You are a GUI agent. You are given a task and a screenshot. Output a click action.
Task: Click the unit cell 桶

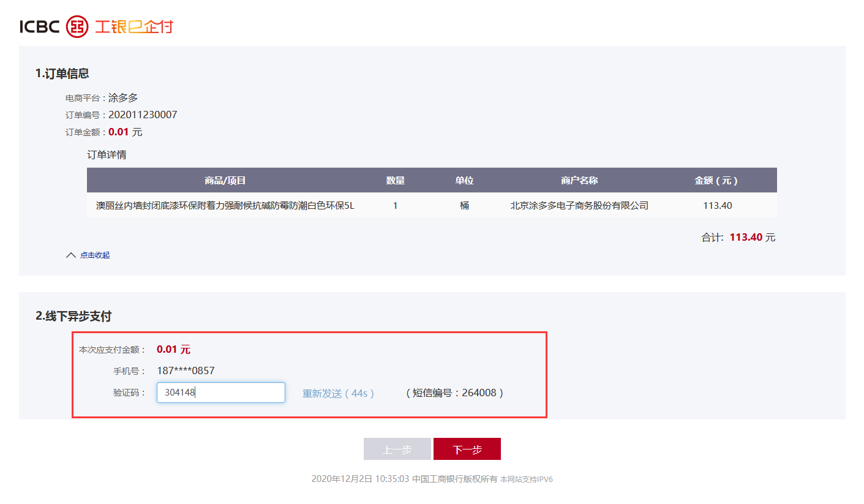coord(464,206)
